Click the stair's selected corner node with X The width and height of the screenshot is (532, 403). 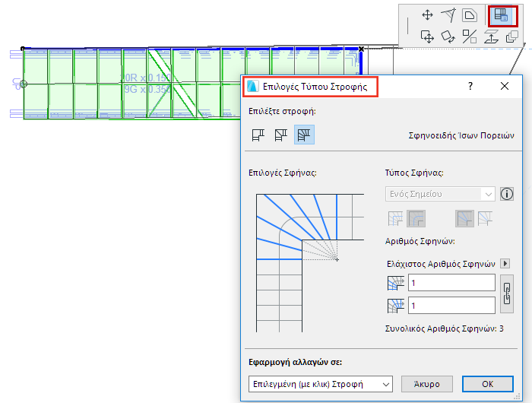point(361,49)
